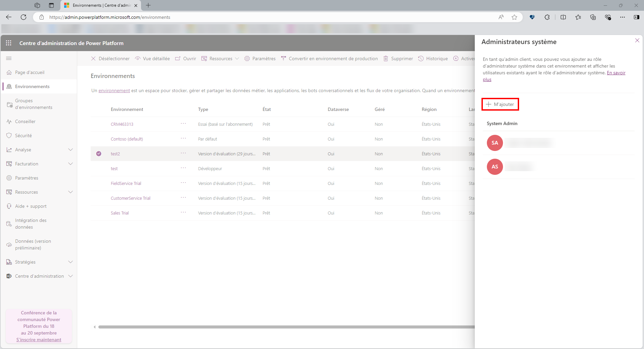
Task: Click S'inscrire maintenant link
Action: point(39,340)
